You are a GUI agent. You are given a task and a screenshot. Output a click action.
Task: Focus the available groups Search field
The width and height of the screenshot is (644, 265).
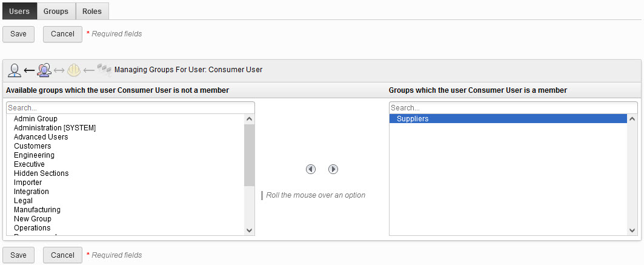(x=131, y=108)
